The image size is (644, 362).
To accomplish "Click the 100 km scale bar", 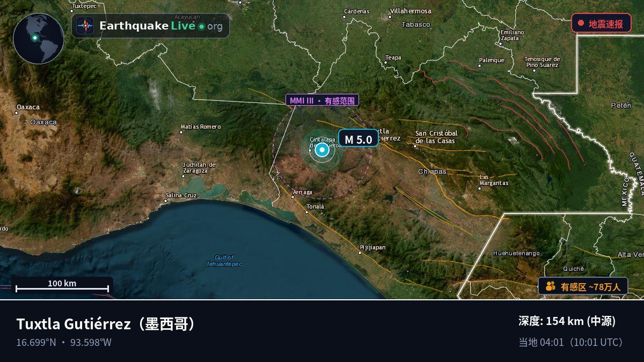I will 62,286.
